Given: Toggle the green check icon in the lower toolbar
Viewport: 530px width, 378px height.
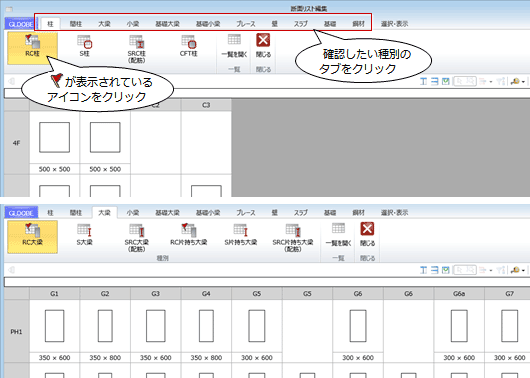Looking at the screenshot, I should (445, 270).
